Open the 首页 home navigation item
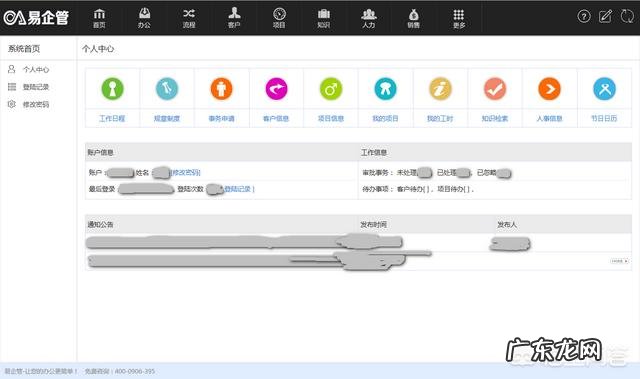 [x=99, y=18]
